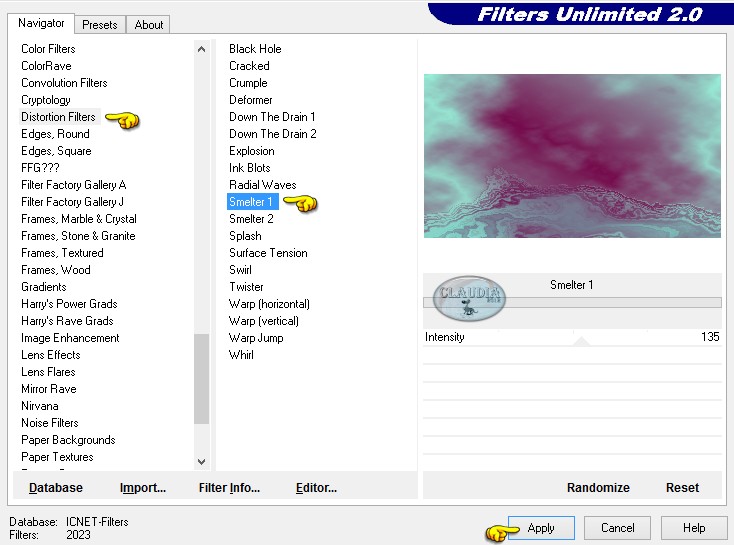The height and width of the screenshot is (545, 734).
Task: Pick the Explosion filter
Action: click(252, 151)
